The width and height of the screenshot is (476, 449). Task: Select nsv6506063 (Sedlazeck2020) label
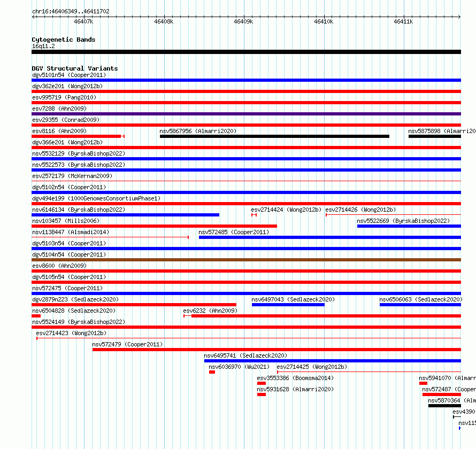point(421,299)
